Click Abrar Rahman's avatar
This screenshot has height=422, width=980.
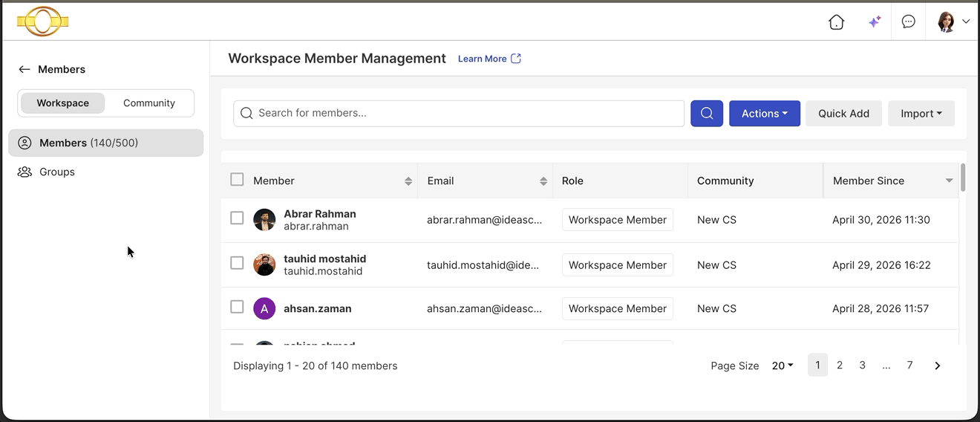click(x=264, y=220)
